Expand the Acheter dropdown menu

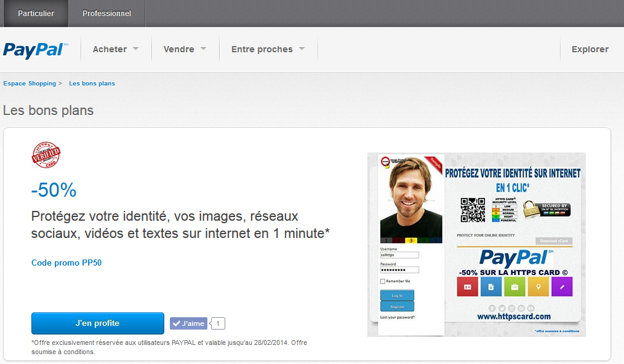pyautogui.click(x=116, y=49)
